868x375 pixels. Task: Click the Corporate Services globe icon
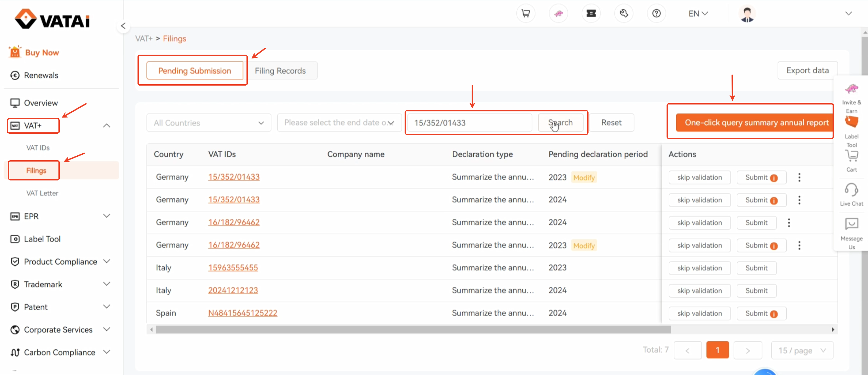15,330
